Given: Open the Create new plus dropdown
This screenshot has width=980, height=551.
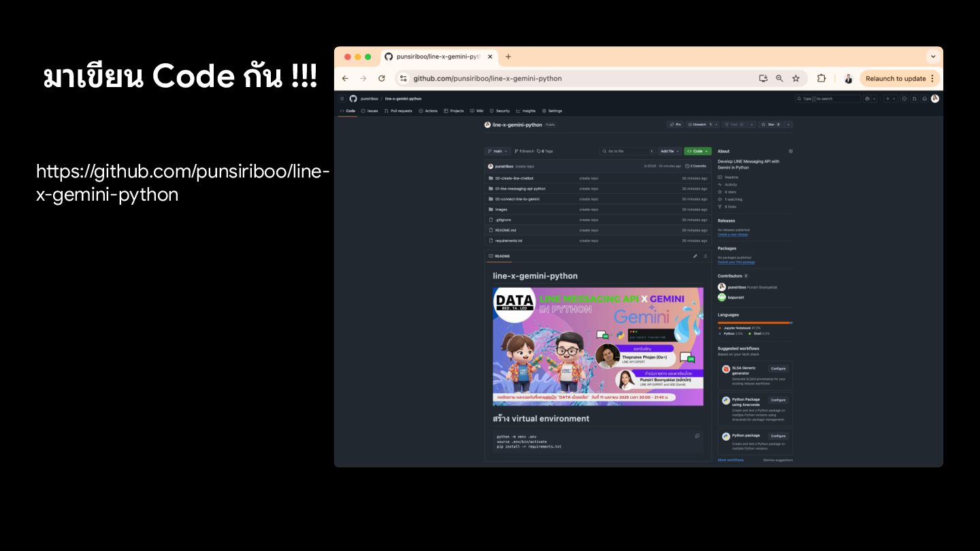Looking at the screenshot, I should [890, 99].
